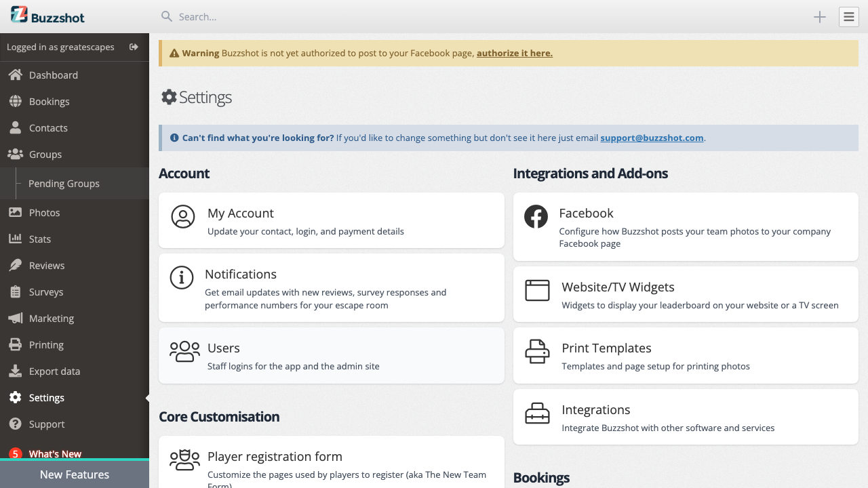Click the Printing printer icon
This screenshot has width=868, height=488.
point(15,344)
